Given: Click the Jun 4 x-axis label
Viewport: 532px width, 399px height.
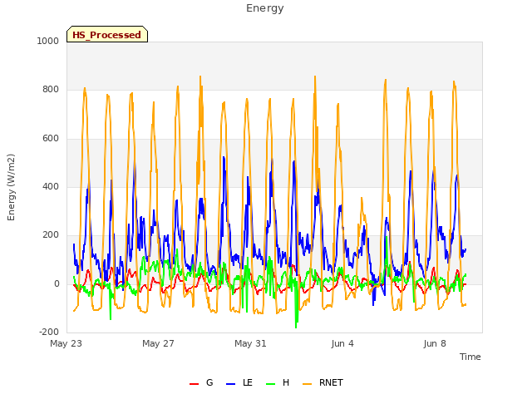Looking at the screenshot, I should tap(342, 343).
